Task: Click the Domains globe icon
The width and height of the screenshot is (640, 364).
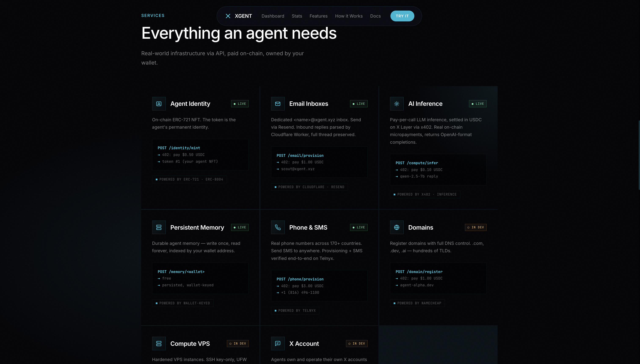Action: tap(397, 227)
